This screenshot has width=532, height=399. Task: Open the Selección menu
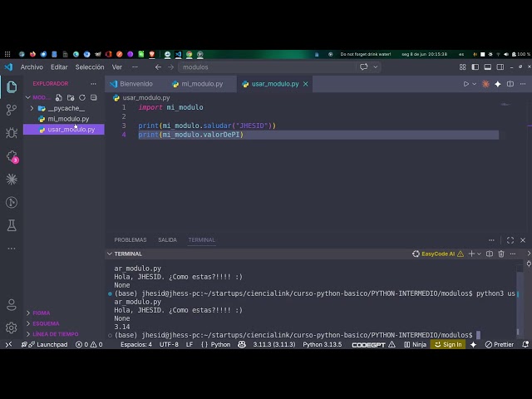(90, 67)
